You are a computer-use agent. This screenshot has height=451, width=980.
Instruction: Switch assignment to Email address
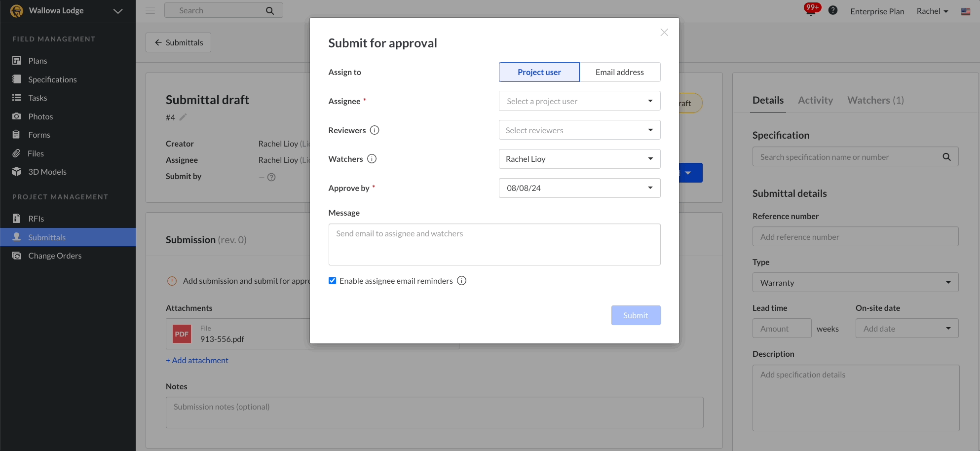[620, 72]
